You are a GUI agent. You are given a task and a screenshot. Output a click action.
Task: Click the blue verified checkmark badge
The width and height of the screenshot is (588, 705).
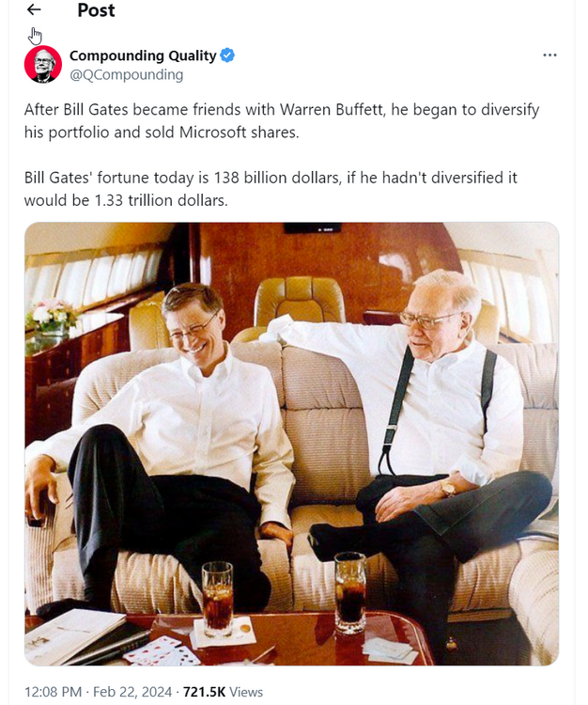227,55
